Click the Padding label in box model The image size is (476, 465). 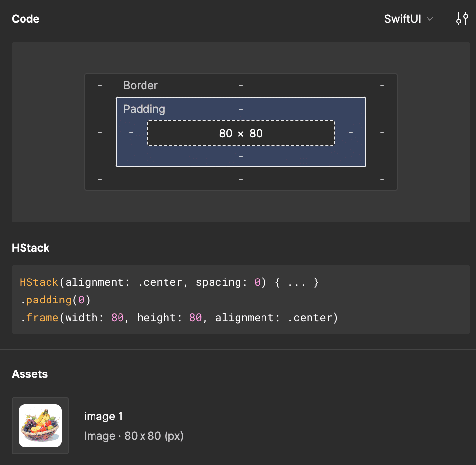tap(144, 109)
